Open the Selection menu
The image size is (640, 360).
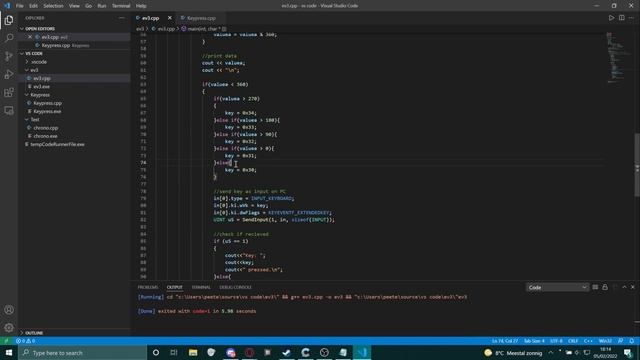53,6
